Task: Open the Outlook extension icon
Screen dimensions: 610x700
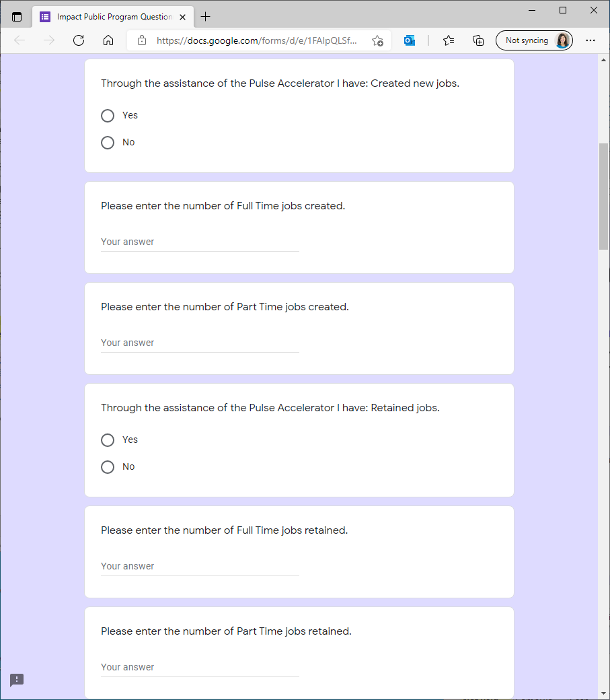Action: pos(409,40)
